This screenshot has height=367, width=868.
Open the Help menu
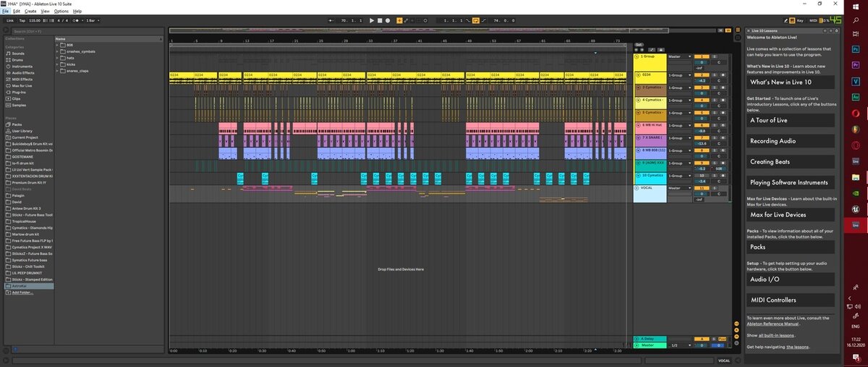77,12
